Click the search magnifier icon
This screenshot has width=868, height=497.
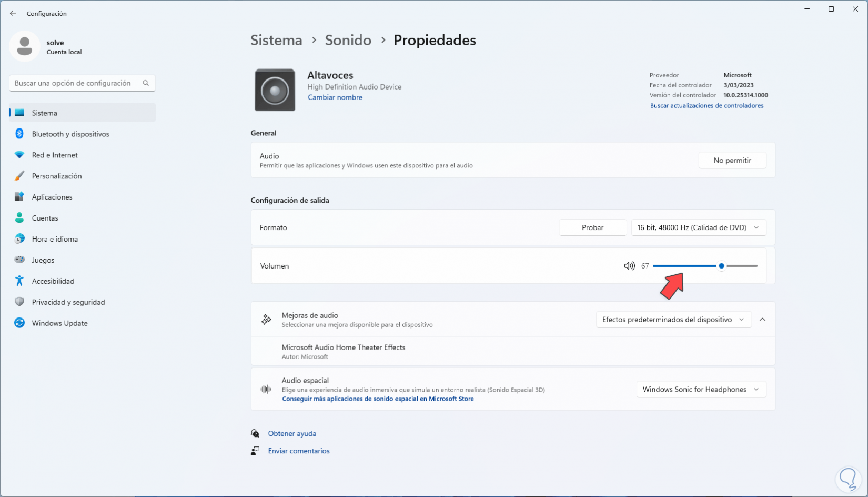[x=146, y=83]
